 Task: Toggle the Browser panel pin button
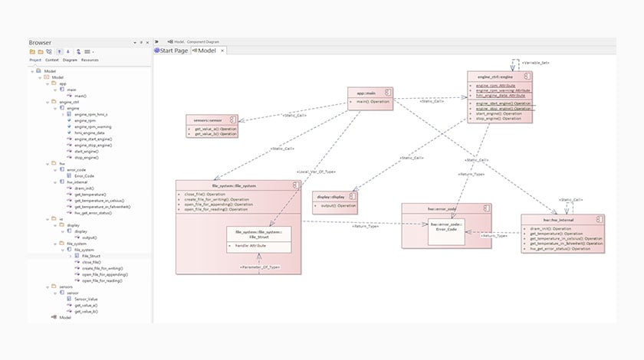point(141,42)
